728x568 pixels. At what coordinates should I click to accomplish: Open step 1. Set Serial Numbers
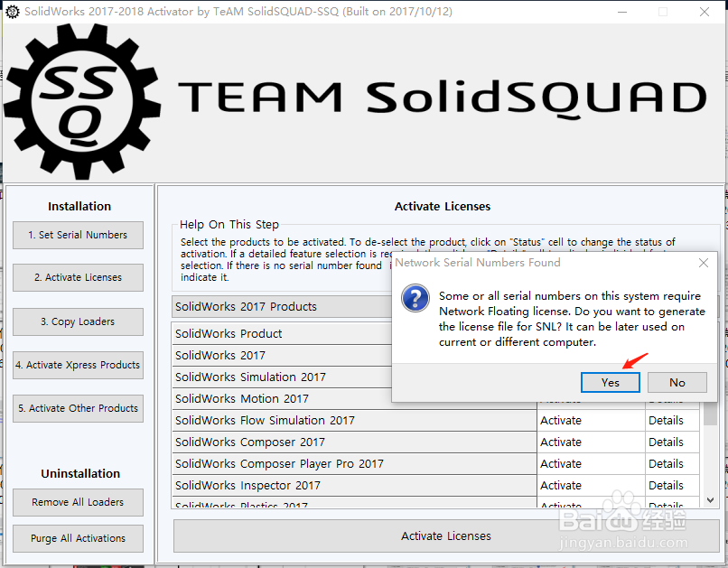click(78, 235)
